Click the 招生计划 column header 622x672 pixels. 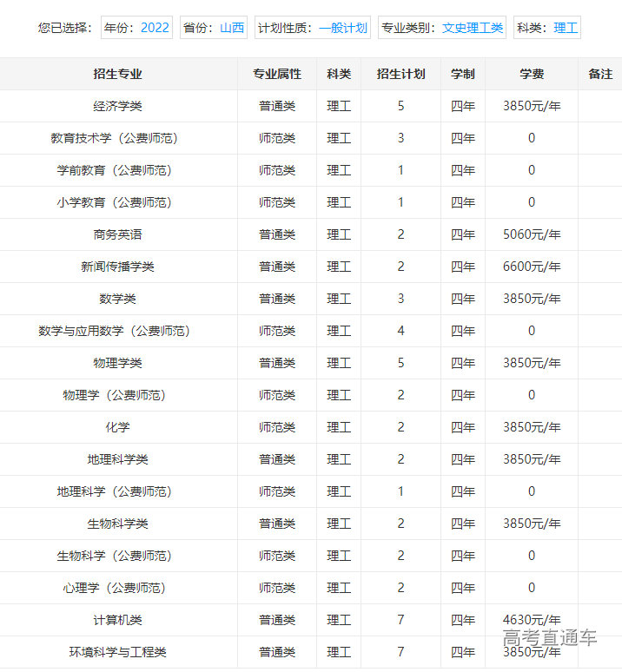400,75
